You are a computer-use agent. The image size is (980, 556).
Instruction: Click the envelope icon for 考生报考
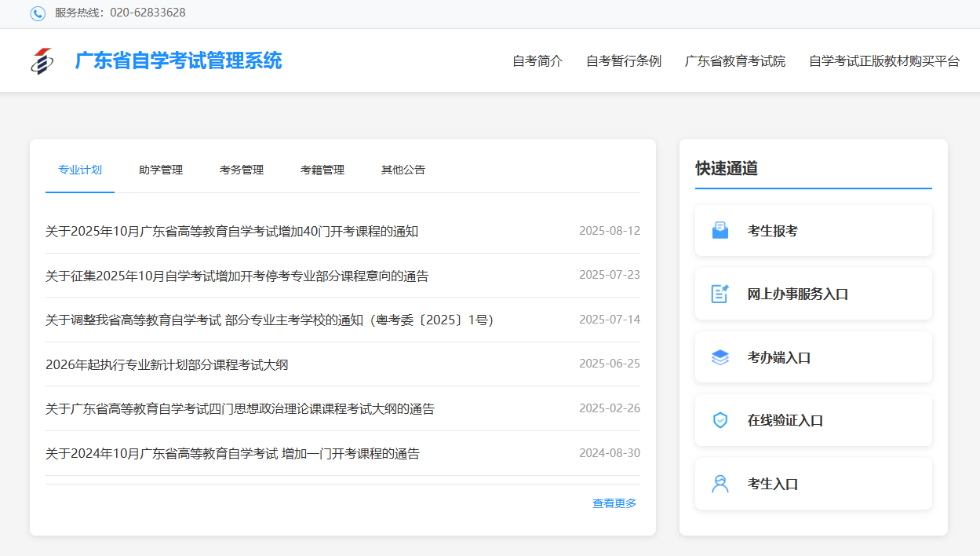pyautogui.click(x=720, y=231)
